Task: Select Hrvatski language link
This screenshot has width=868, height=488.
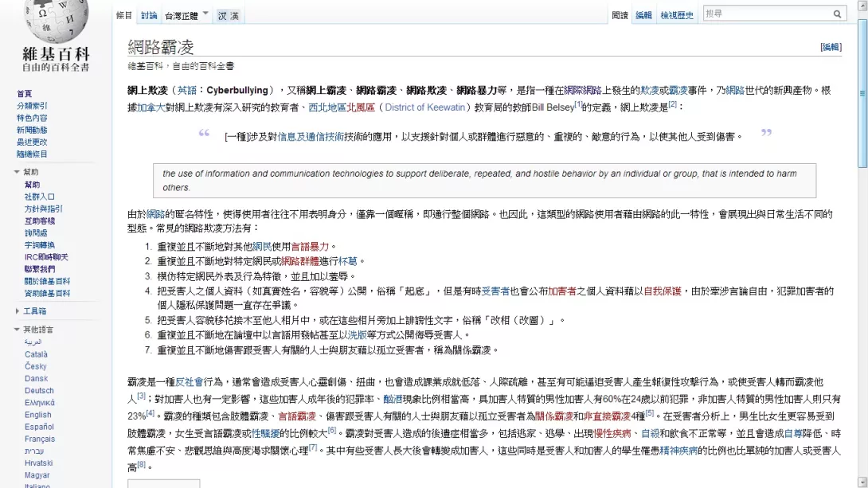Action: [x=39, y=463]
